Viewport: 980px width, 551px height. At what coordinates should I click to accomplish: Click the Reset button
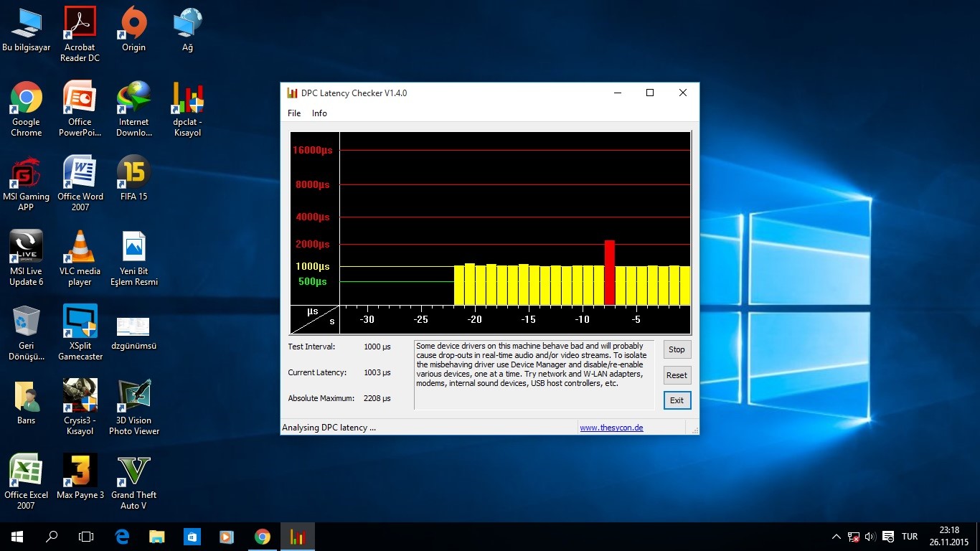(677, 375)
